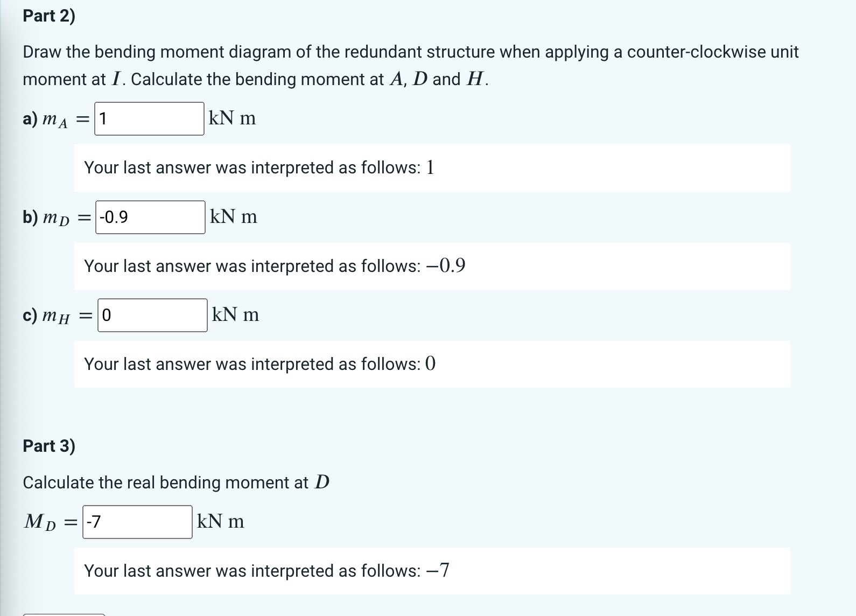Click the Part 3 heading

tap(48, 446)
